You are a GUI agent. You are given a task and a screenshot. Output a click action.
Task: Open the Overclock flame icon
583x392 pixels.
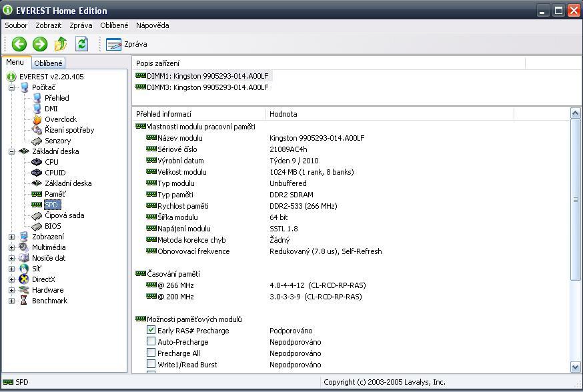coord(37,119)
